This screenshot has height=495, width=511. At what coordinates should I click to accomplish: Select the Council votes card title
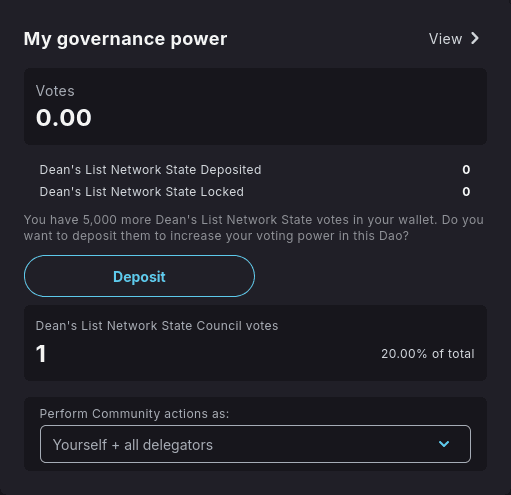(x=157, y=326)
